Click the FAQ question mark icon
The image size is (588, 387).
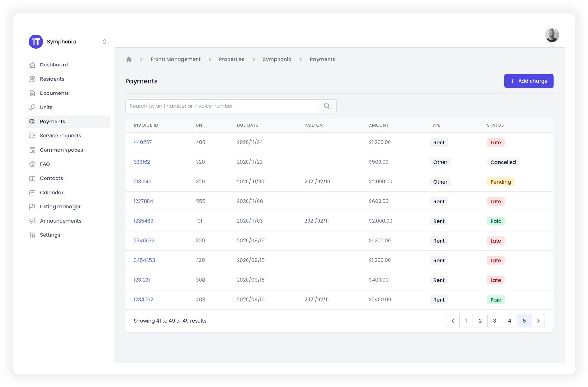tap(32, 164)
